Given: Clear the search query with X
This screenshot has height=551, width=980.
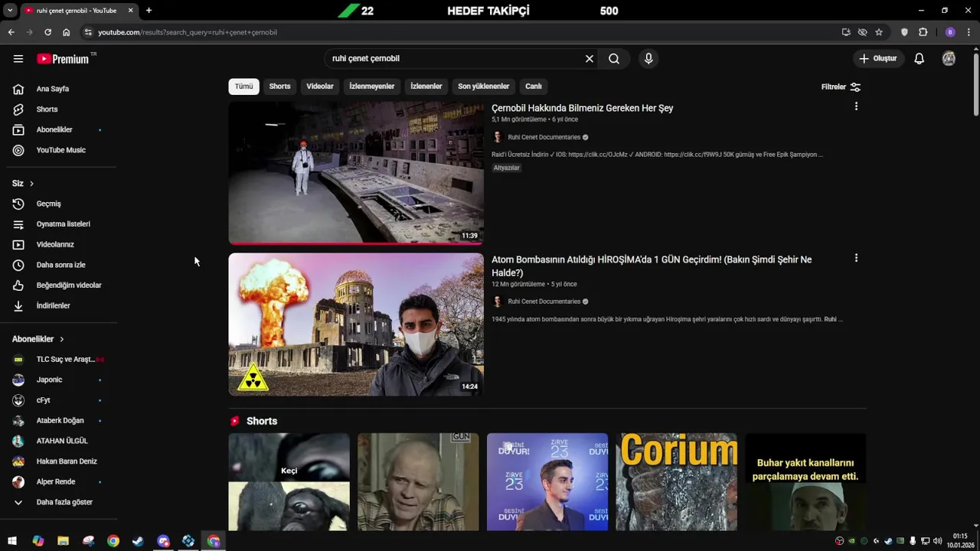Looking at the screenshot, I should point(590,59).
